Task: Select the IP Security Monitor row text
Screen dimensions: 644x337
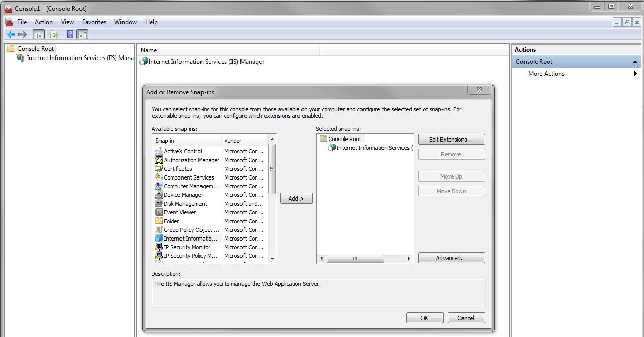Action: [x=187, y=247]
